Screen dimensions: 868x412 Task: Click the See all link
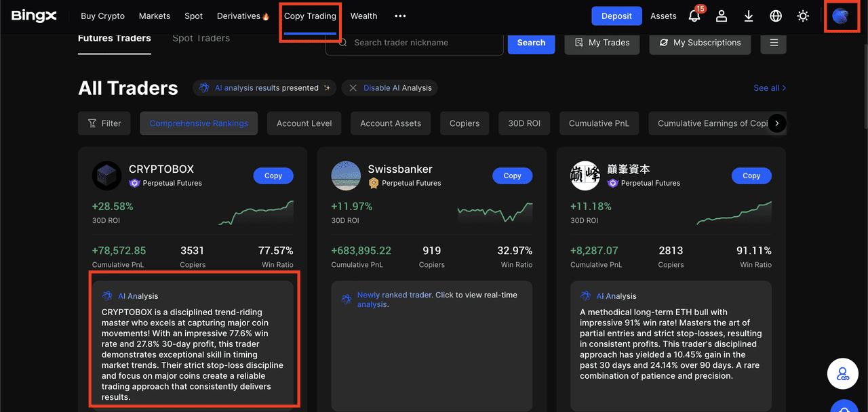click(x=769, y=88)
